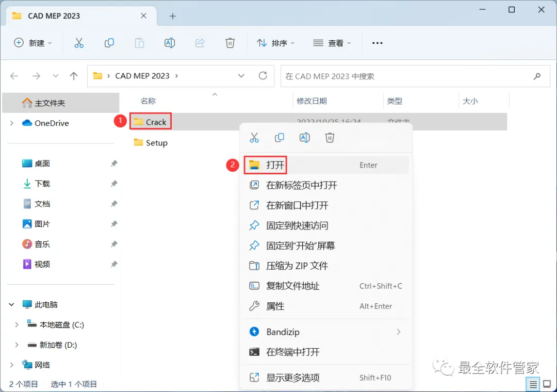Go back with the left arrow button
Viewport: 557px width, 392px height.
14,76
